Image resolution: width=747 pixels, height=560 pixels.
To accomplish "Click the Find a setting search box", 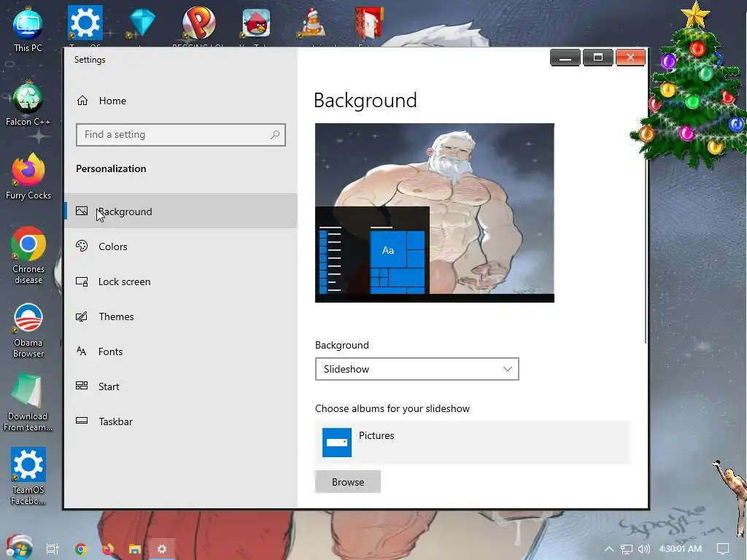I will point(181,135).
